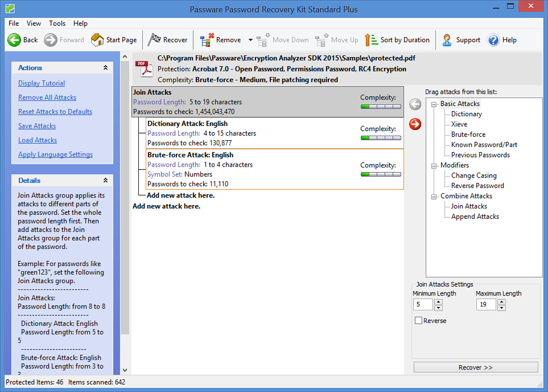Viewport: 548px width, 392px height.
Task: Open the Tools menu
Action: (x=57, y=23)
